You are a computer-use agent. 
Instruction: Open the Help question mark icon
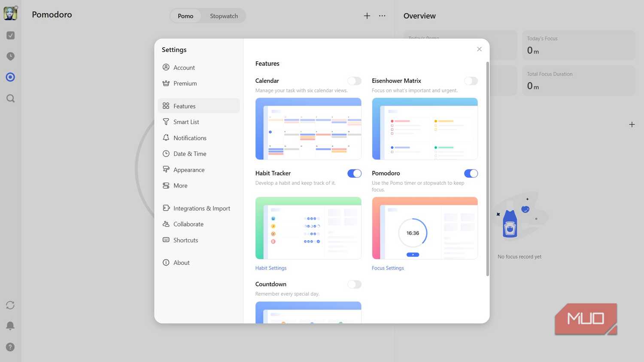(10, 347)
